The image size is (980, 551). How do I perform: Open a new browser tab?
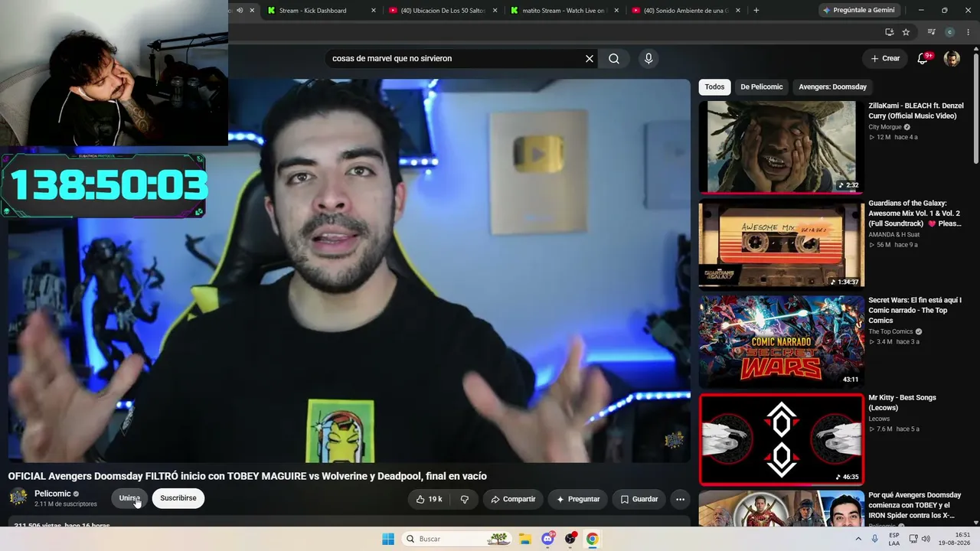tap(756, 11)
